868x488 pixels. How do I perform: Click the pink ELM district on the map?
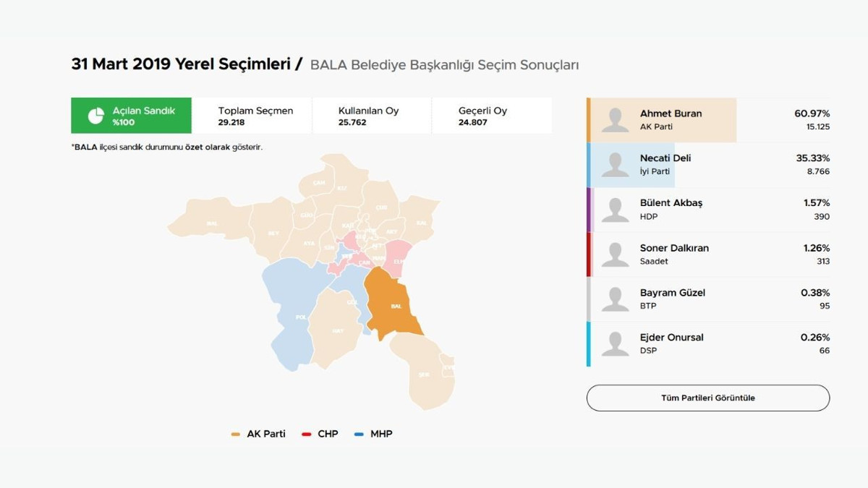point(398,259)
